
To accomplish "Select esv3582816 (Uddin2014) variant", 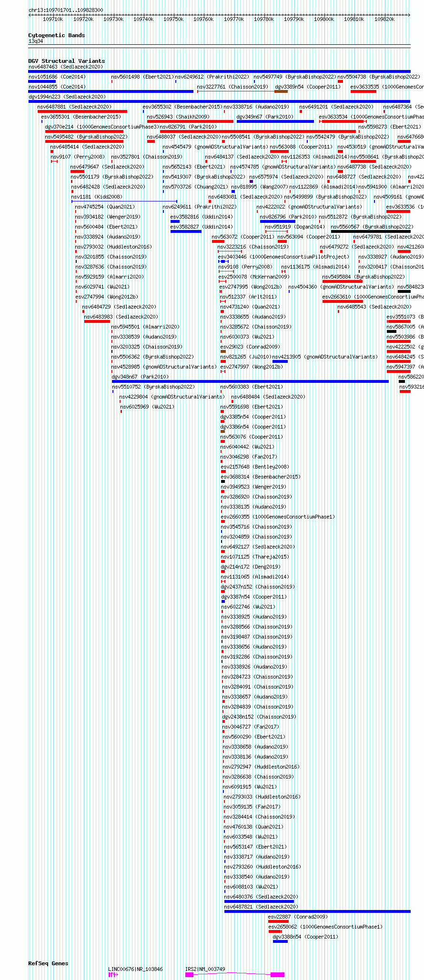I will [x=202, y=217].
